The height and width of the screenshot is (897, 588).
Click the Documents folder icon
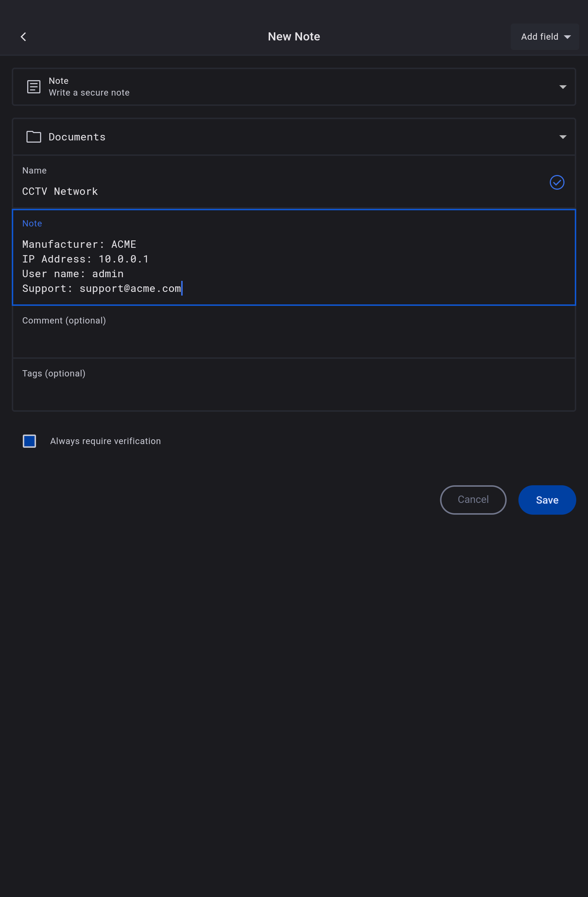tap(33, 137)
